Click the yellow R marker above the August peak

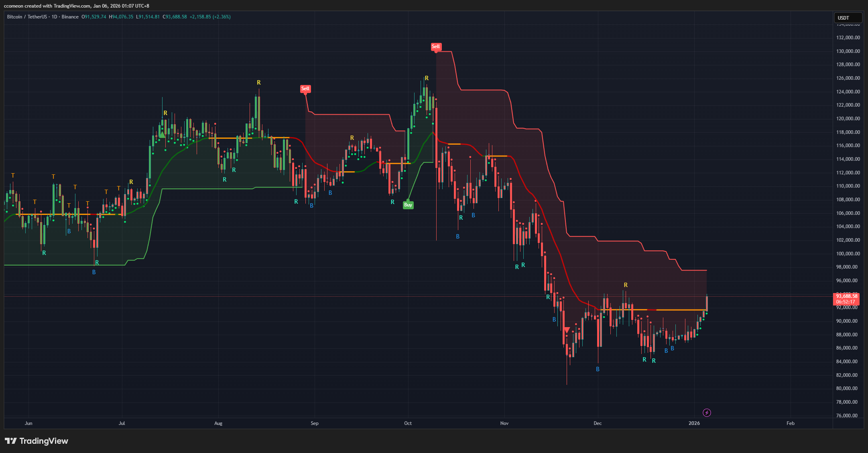tap(258, 82)
